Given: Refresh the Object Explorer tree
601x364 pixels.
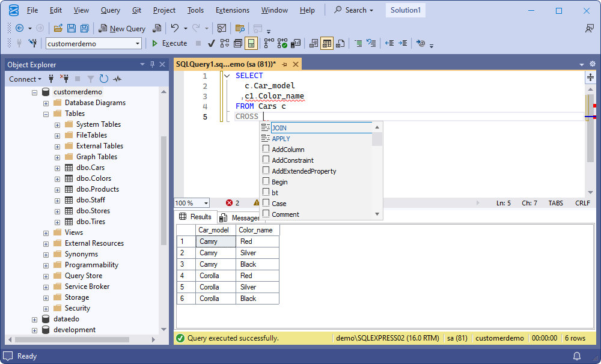Looking at the screenshot, I should coord(102,79).
